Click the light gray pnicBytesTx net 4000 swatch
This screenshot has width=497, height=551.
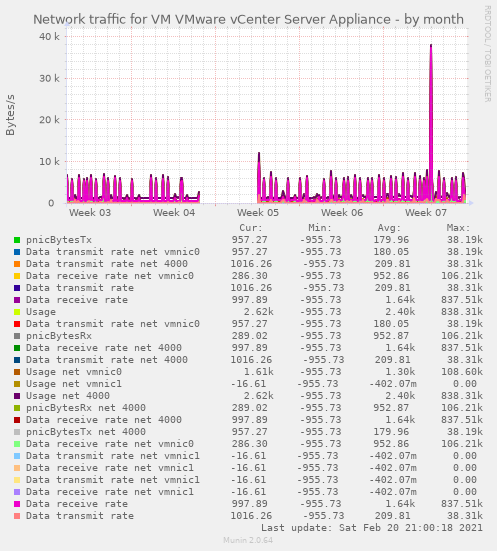[17, 432]
